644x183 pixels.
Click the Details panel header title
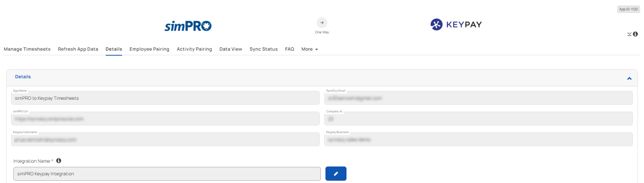pyautogui.click(x=23, y=77)
